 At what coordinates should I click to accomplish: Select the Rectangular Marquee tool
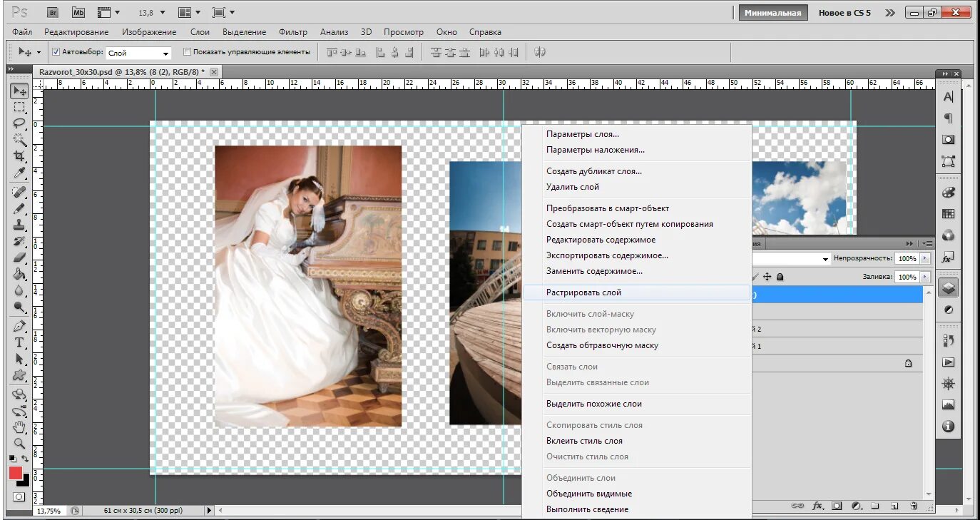[19, 107]
